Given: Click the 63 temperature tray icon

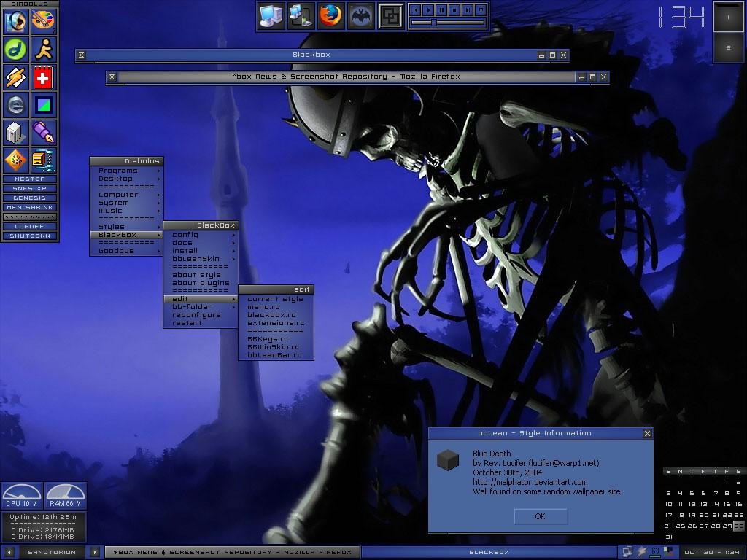Looking at the screenshot, I should click(x=656, y=551).
